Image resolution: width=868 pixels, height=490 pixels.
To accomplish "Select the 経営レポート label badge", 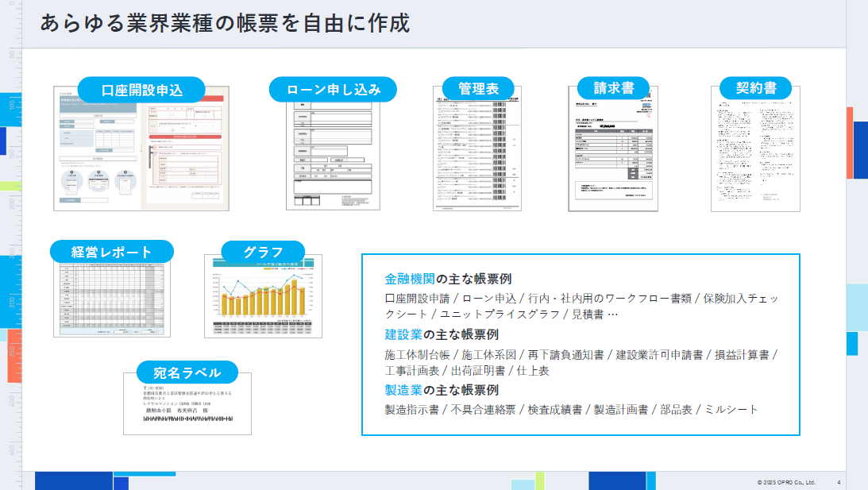I will coord(112,252).
